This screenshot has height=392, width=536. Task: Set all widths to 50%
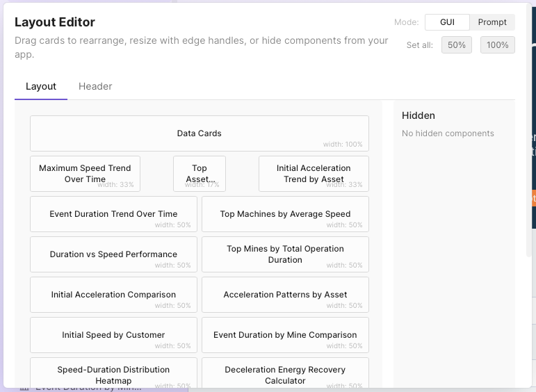(x=457, y=44)
